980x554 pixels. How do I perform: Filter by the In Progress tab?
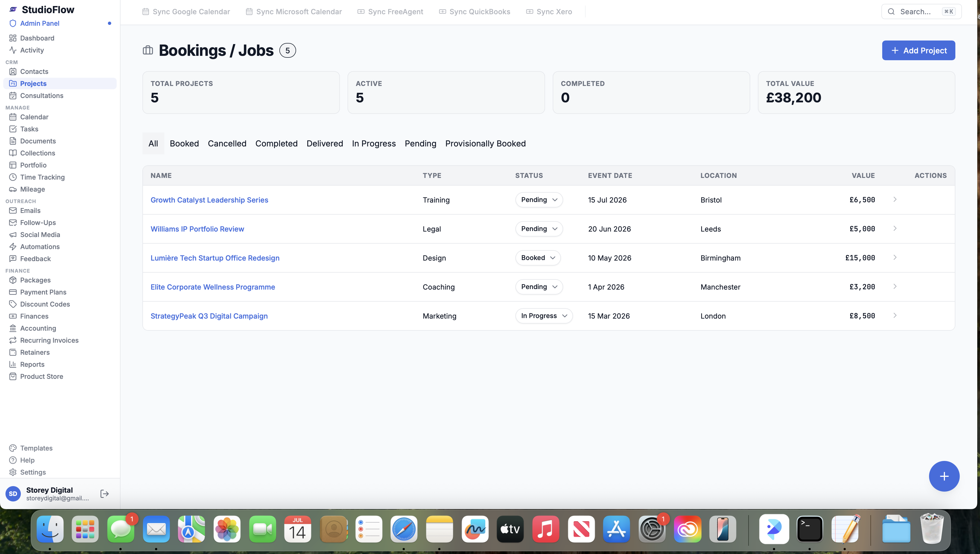[374, 143]
